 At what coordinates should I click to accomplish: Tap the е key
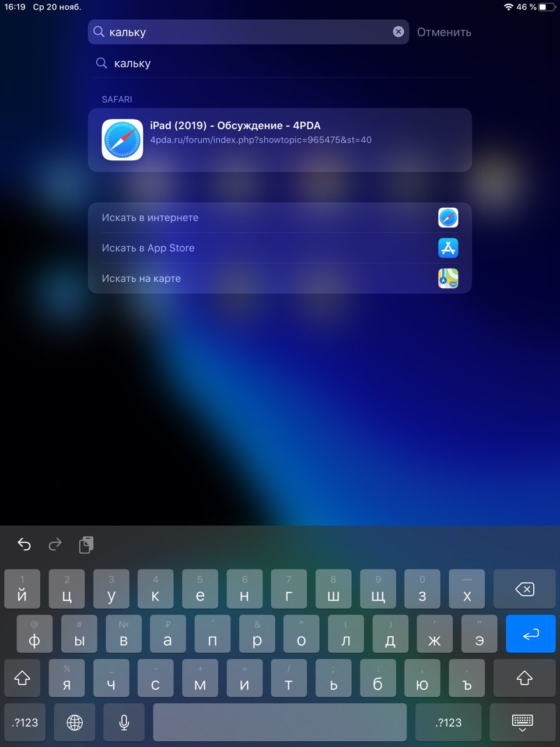[199, 589]
